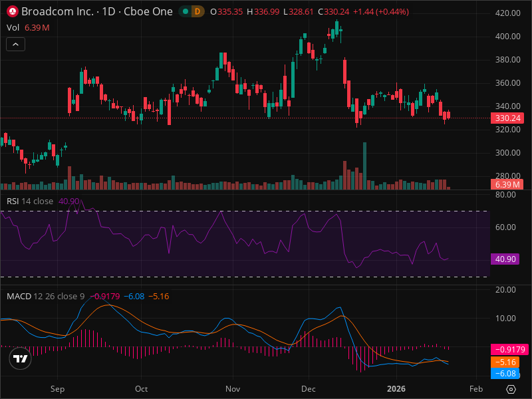Screen dimensions: 532x399
Task: Click the -5.16 signal line axis label
Action: click(x=505, y=362)
